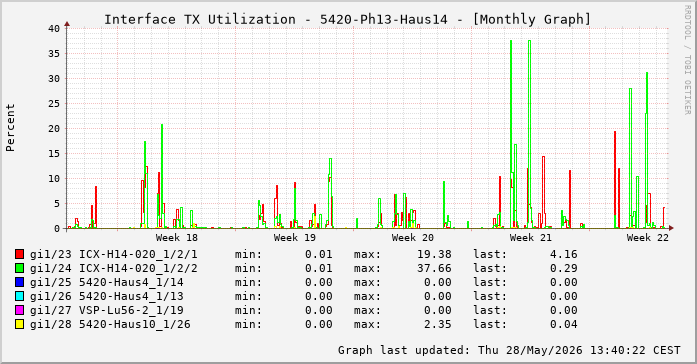
Task: Click the last value 0.04
Action: point(564,324)
